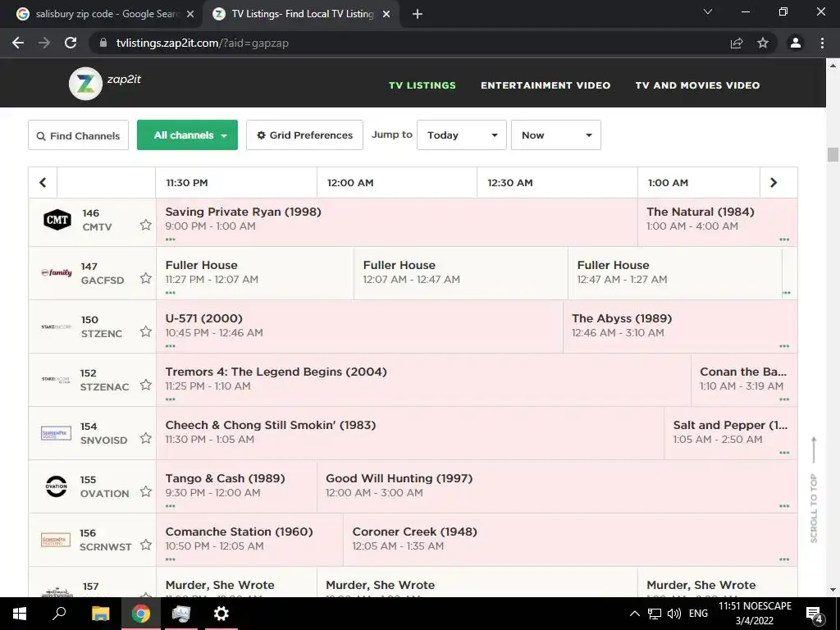Favorite the SNVOISD channel star
The image size is (840, 630).
tap(146, 438)
